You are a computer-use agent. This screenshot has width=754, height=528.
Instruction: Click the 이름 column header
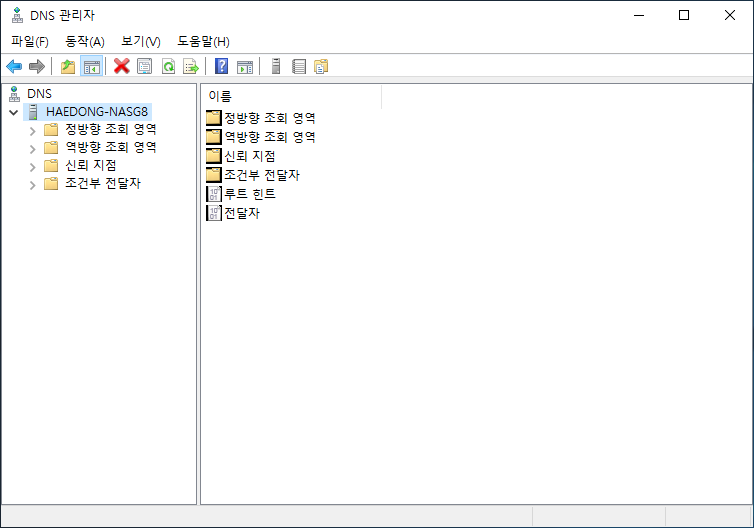291,96
